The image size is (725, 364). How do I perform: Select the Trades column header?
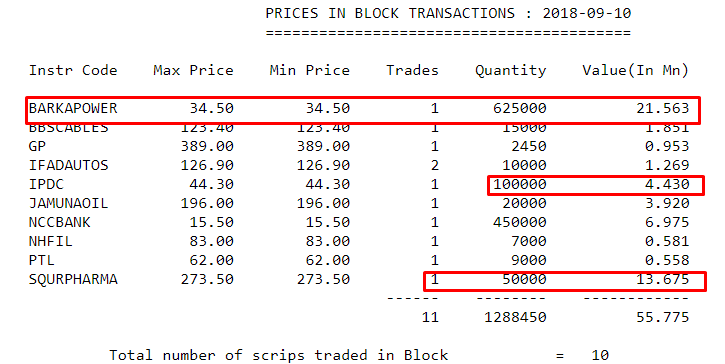412,70
